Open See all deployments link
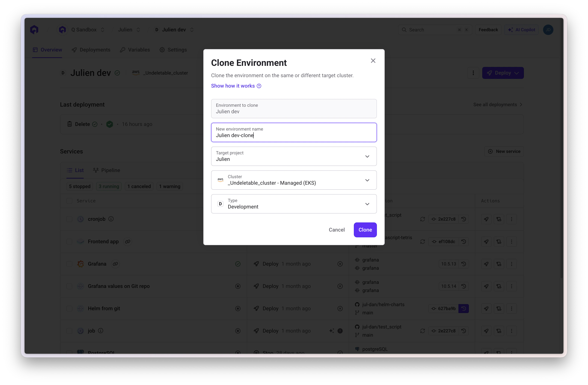 click(x=498, y=105)
